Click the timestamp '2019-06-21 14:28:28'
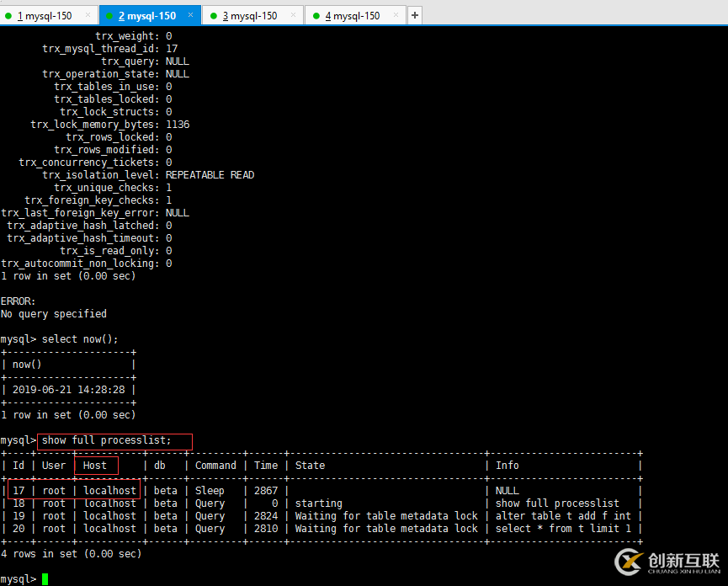 [69, 390]
